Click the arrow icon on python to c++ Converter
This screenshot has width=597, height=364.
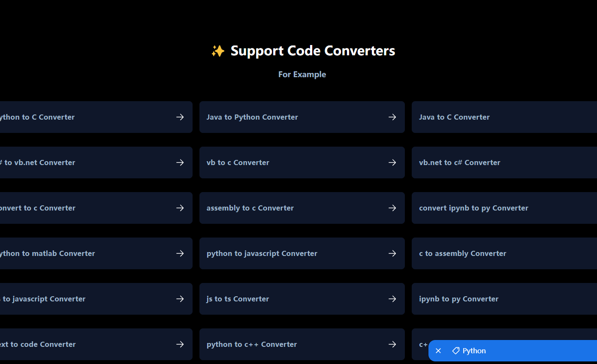pos(392,344)
